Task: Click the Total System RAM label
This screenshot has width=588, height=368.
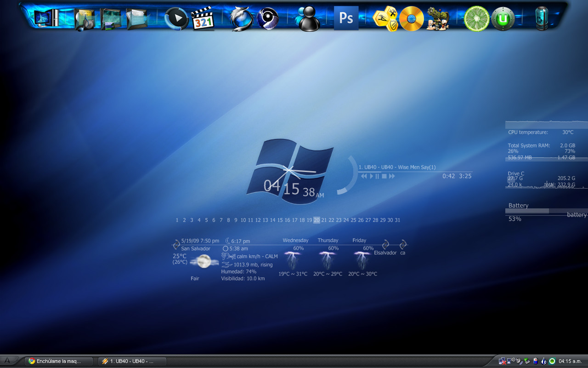Action: pos(529,145)
